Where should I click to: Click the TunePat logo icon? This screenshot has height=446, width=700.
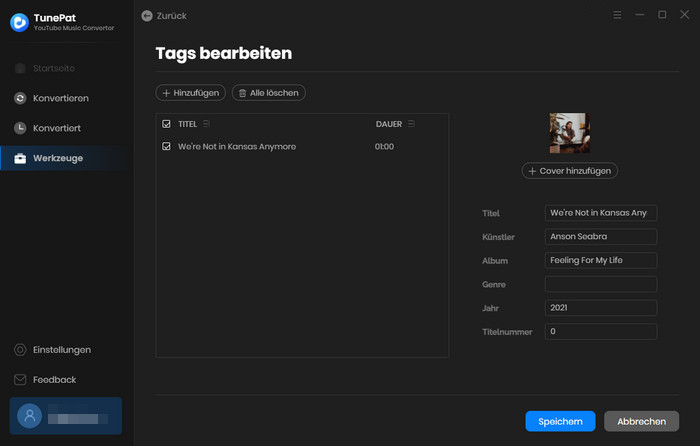[x=19, y=22]
